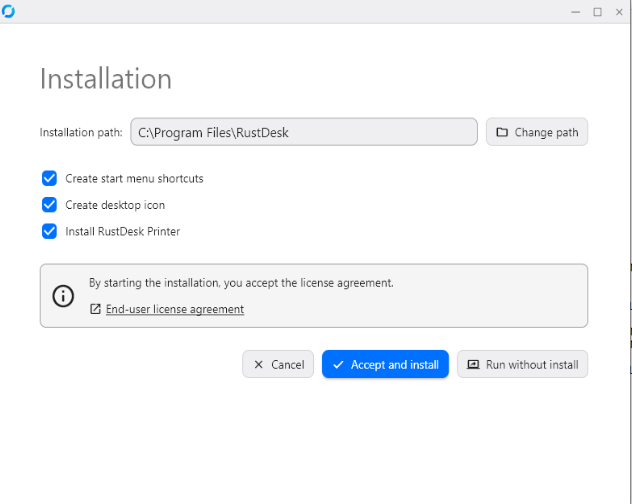
Task: Click the info circle icon
Action: point(63,296)
